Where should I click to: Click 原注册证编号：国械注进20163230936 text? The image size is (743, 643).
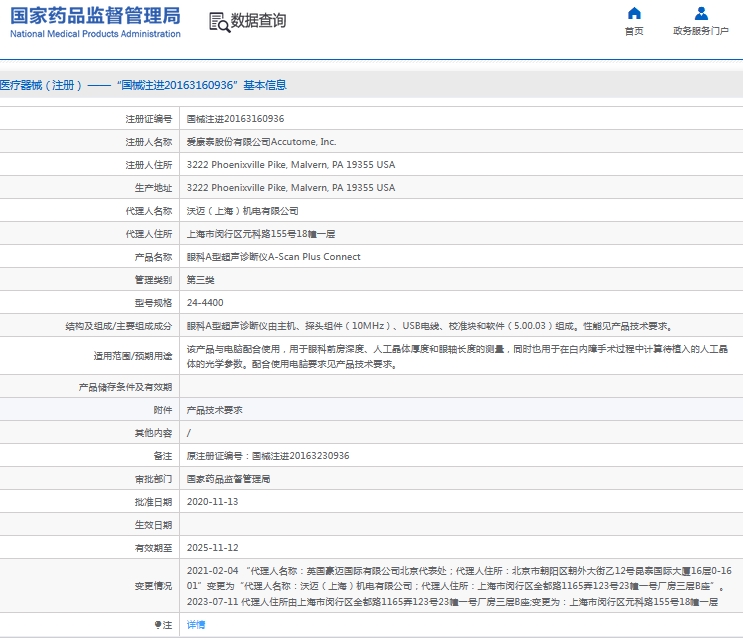[x=268, y=455]
